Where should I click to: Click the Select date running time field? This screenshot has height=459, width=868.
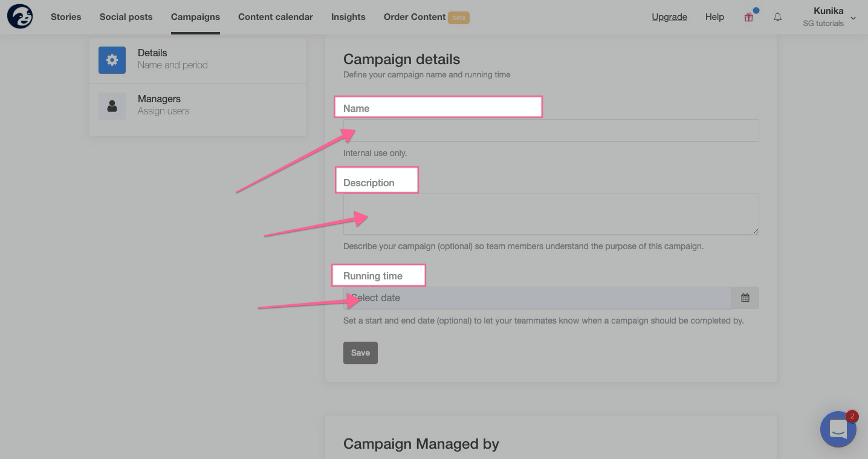537,298
